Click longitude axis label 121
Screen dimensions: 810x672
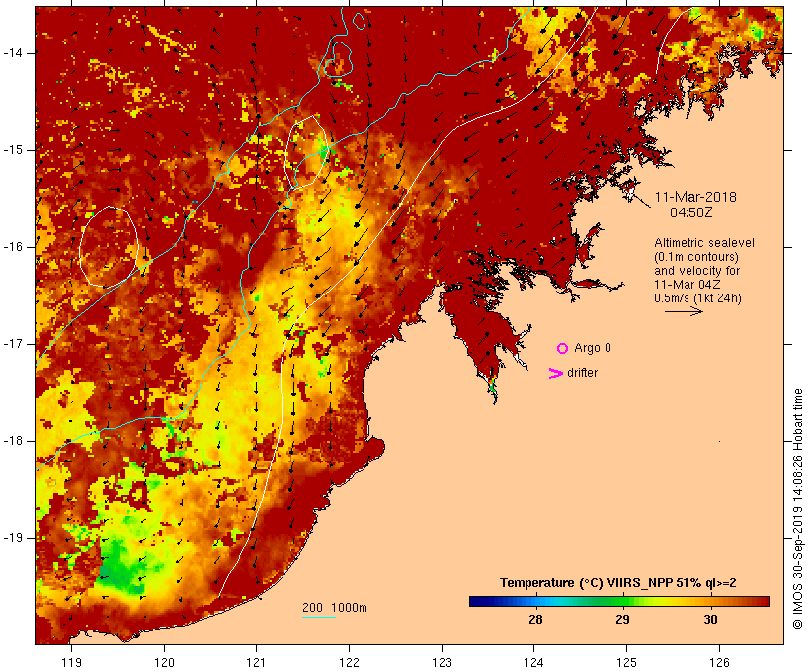click(256, 662)
